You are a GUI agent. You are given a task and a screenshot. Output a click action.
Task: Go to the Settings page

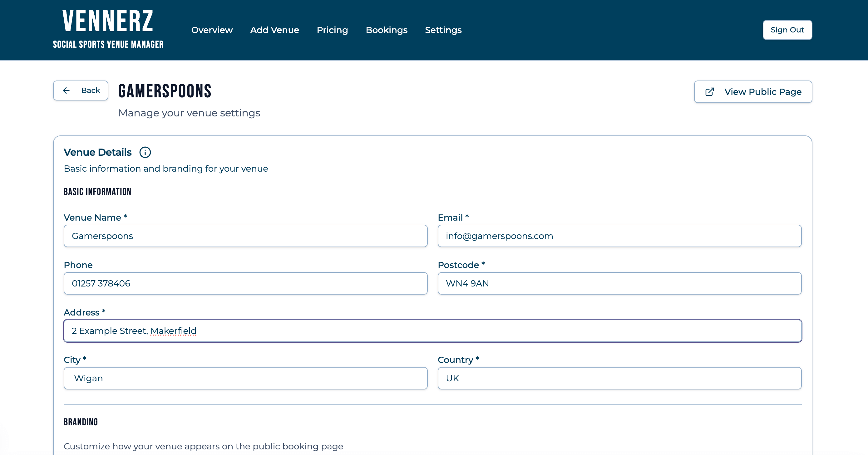pos(443,30)
